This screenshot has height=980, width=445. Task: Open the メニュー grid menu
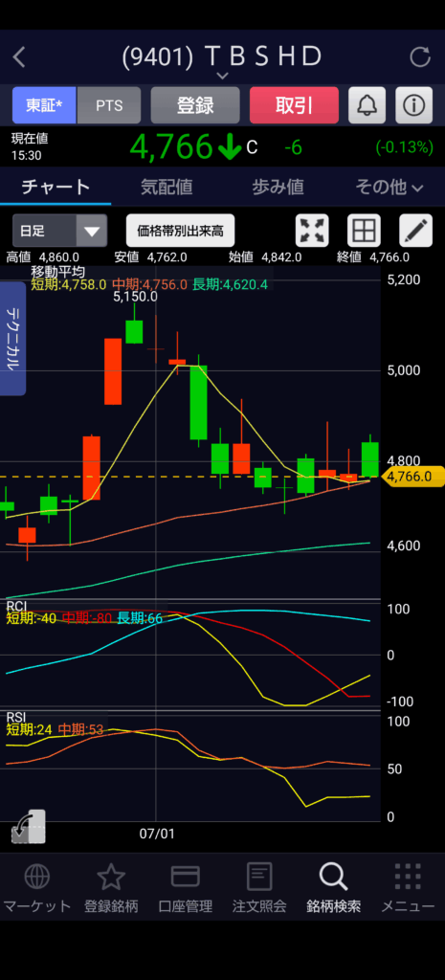(x=408, y=889)
